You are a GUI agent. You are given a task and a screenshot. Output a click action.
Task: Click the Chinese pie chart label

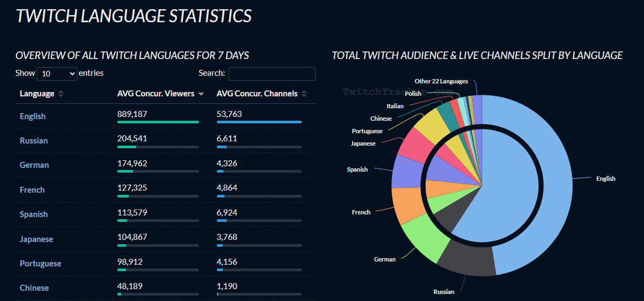pos(381,119)
